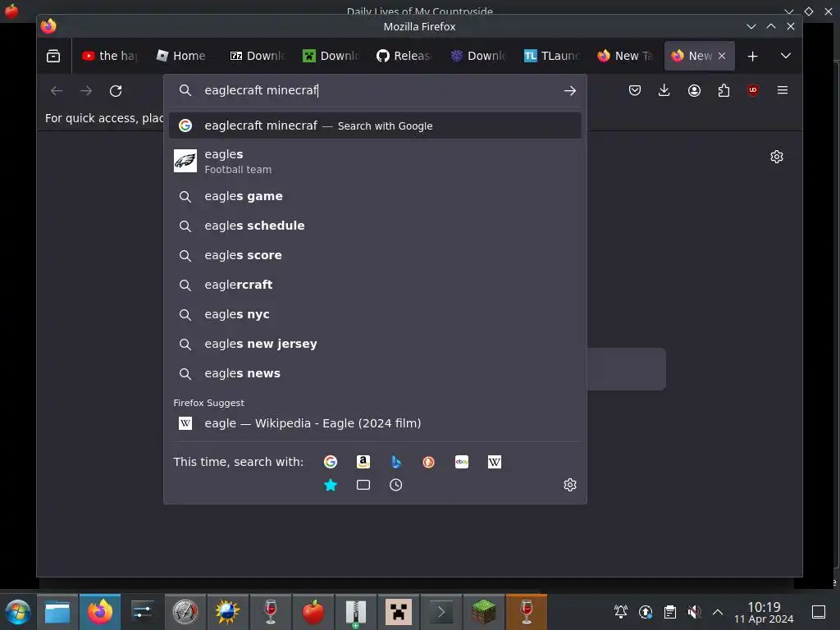Image resolution: width=840 pixels, height=630 pixels.
Task: Search this time with Wikipedia icon
Action: 495,462
